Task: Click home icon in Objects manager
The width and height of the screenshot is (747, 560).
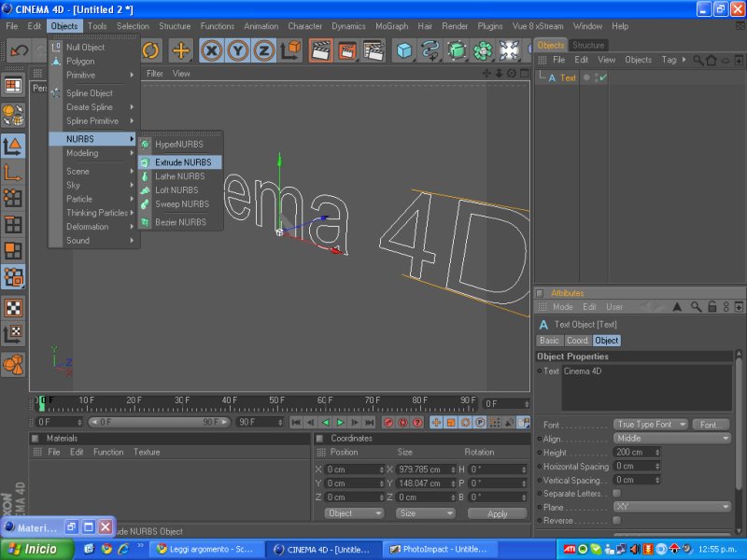Action: [x=712, y=60]
